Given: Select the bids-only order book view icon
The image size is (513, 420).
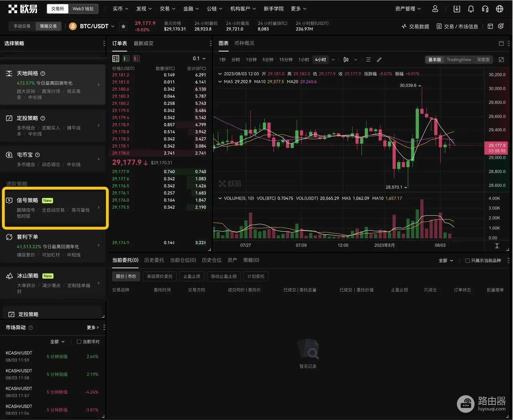Looking at the screenshot, I should (126, 58).
